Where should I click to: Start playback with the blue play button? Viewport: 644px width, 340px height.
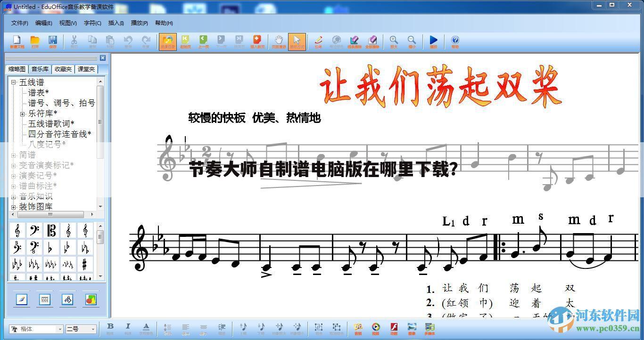pyautogui.click(x=433, y=41)
